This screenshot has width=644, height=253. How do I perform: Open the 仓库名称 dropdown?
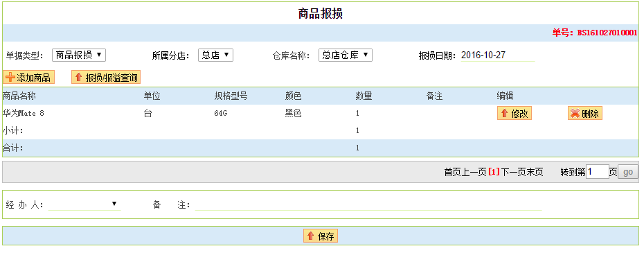click(x=346, y=55)
